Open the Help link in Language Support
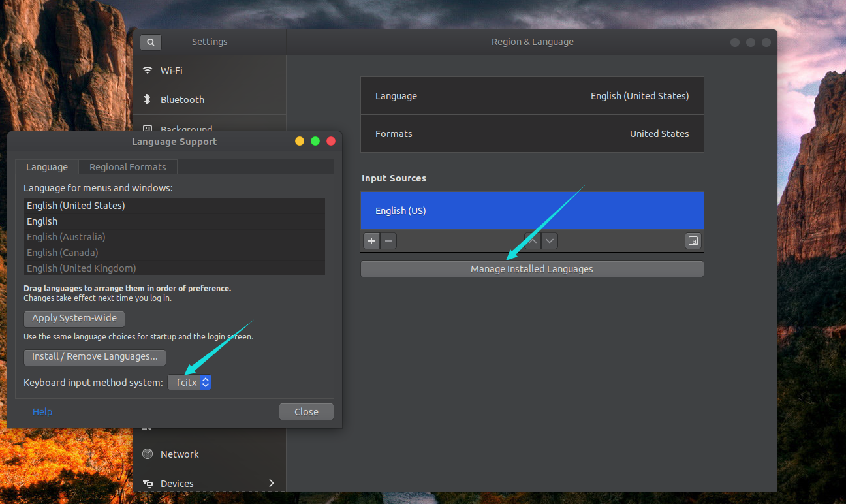The width and height of the screenshot is (846, 504). 42,412
